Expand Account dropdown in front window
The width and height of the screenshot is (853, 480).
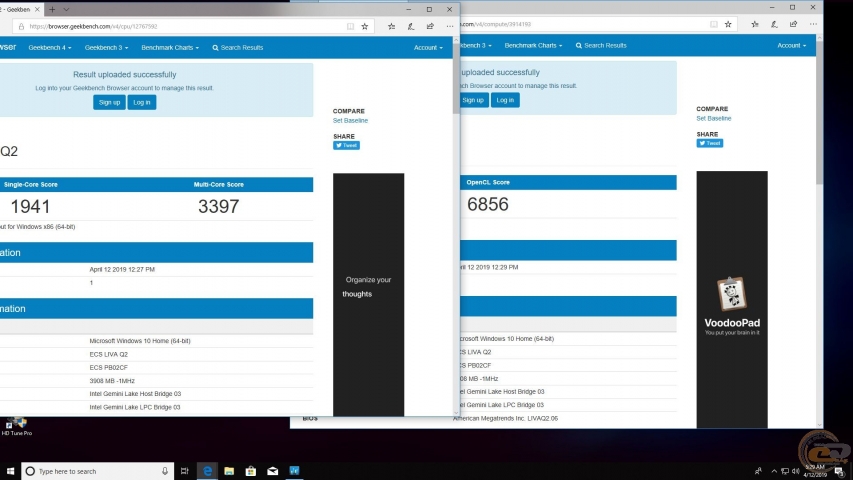click(x=428, y=48)
